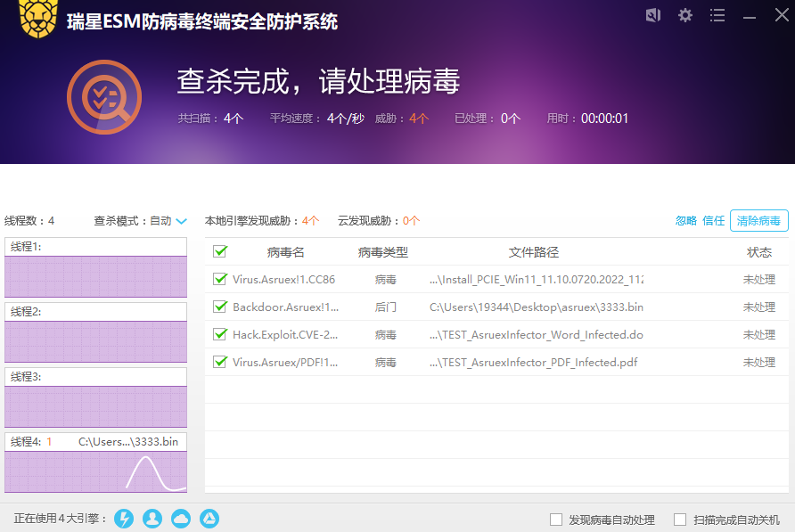Toggle the select-all checkbox in table header
Screen dimensions: 795x532
tap(220, 251)
